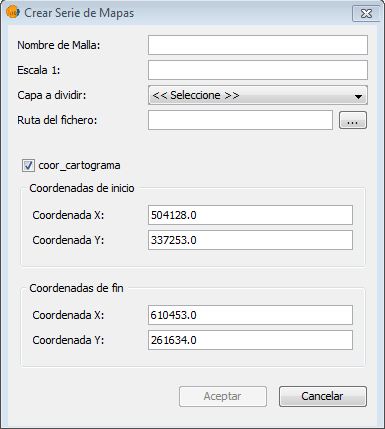Click the Nombre de Malla text field

[258, 45]
